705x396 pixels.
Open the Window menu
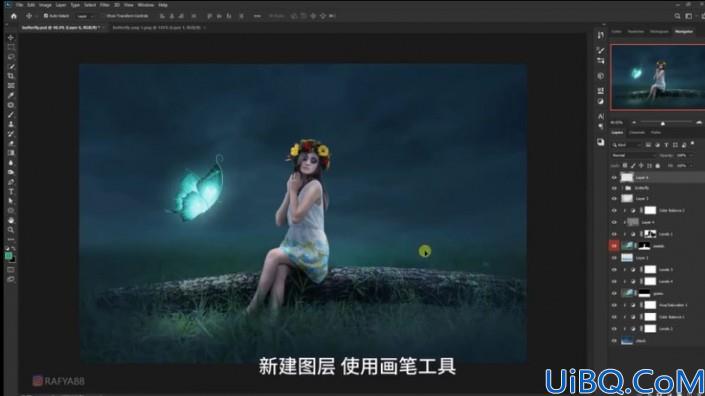click(x=145, y=5)
